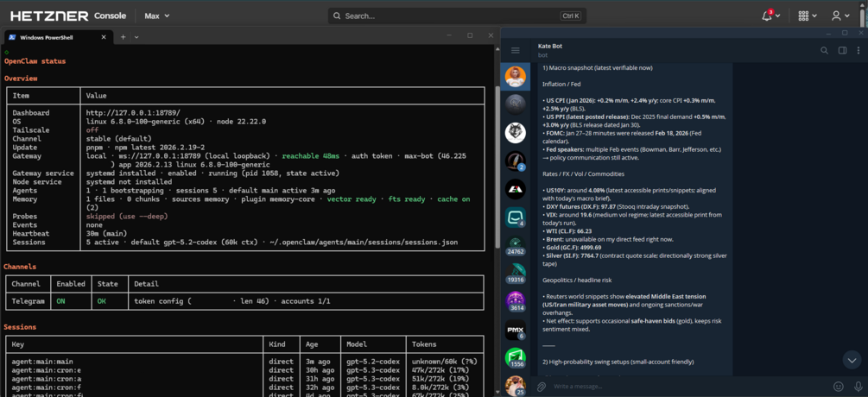The width and height of the screenshot is (868, 397).
Task: Click the Hetzner Console search field
Action: pos(457,16)
